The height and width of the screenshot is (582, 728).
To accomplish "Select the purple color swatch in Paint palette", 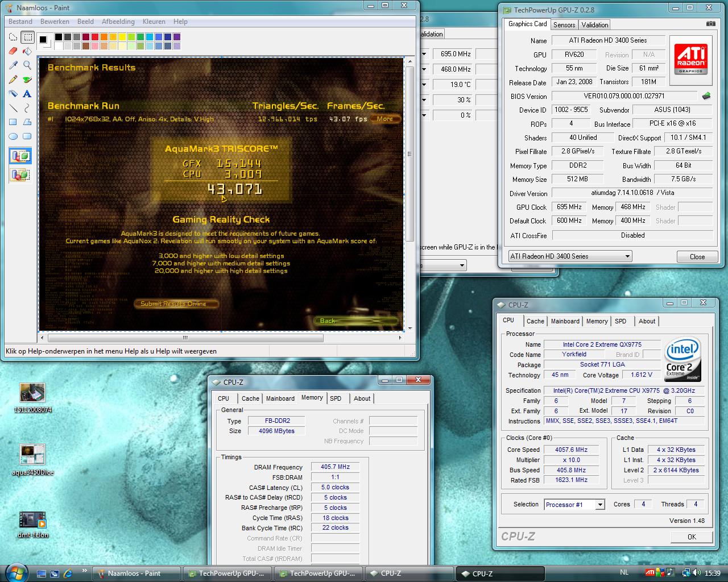I will click(177, 38).
